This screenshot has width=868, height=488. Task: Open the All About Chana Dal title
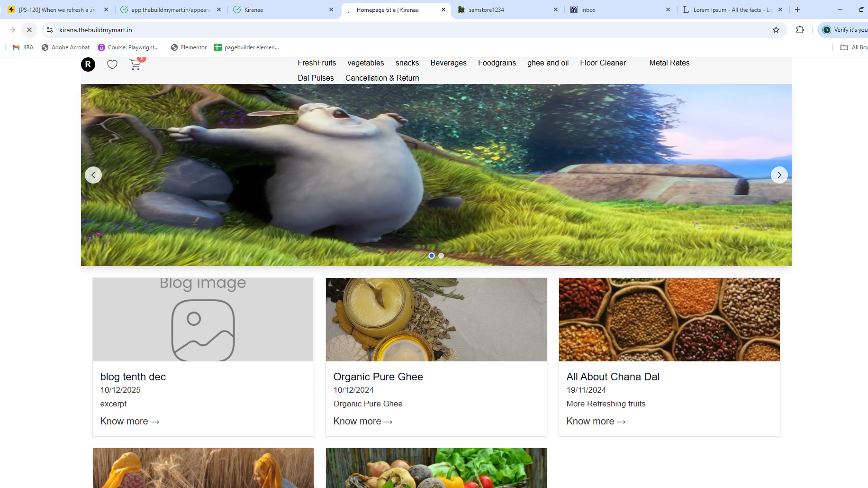[613, 377]
